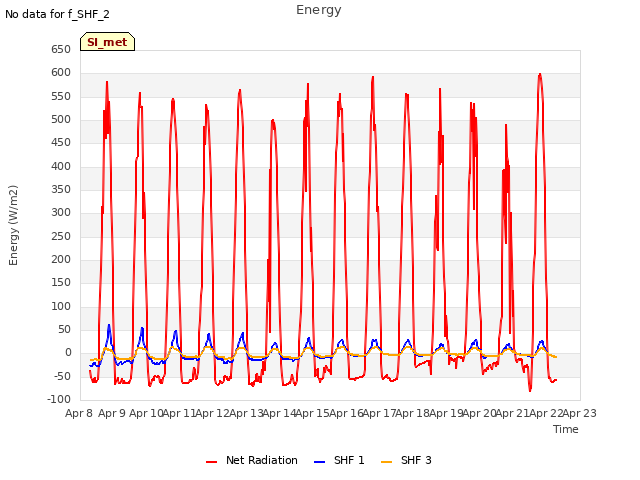
Task: Click the 450 y-axis tick label
Action: (61, 142)
